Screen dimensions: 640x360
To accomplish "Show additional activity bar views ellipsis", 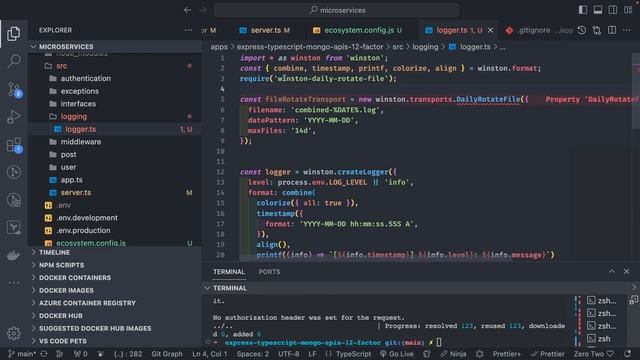I will [x=13, y=282].
